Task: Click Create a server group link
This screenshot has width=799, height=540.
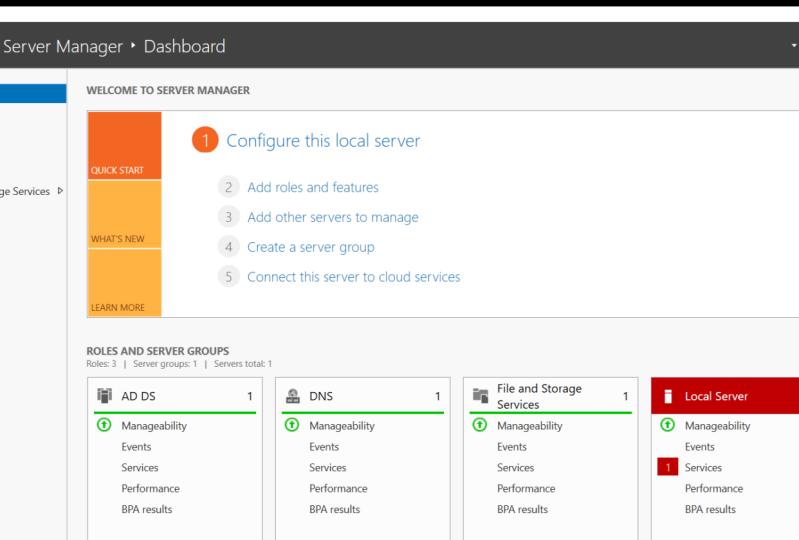Action: coord(311,247)
